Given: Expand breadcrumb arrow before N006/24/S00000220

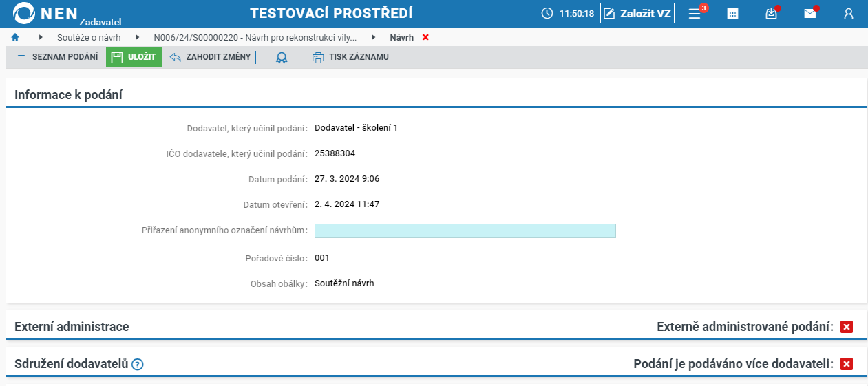Looking at the screenshot, I should [x=138, y=37].
